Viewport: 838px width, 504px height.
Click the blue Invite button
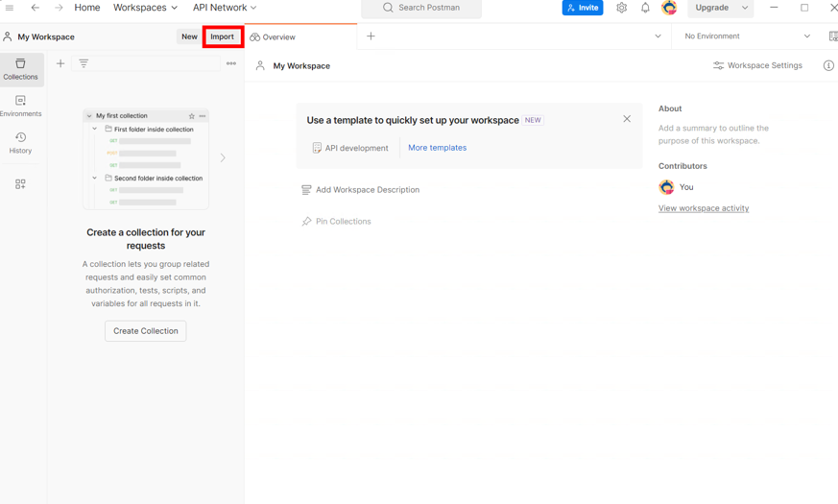click(x=583, y=8)
